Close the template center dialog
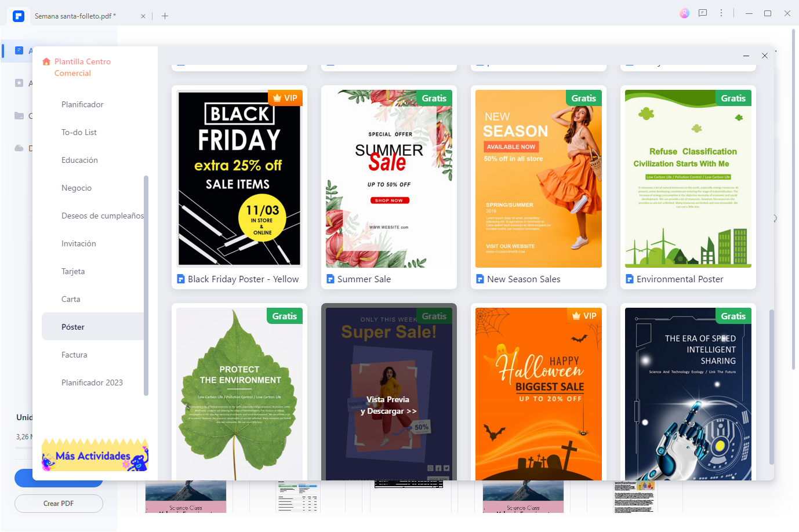Viewport: 799px width, 532px height. point(765,56)
